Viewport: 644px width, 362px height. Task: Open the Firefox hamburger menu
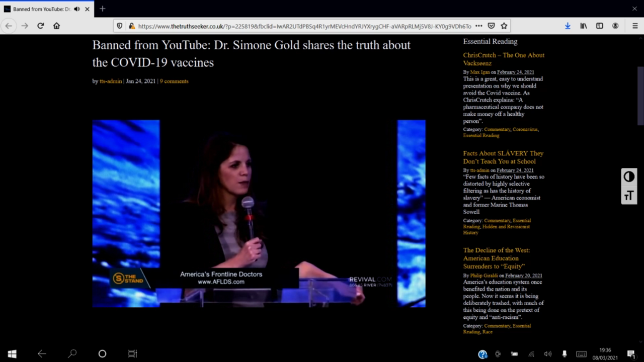(635, 26)
